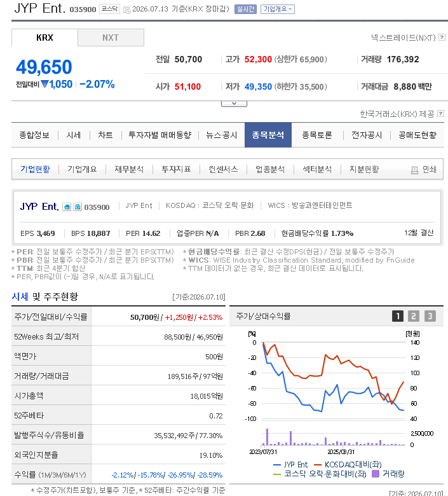Screen dimensions: 448x496
Task: Click the 주가/상대수익률 chart plot
Action: [x=334, y=381]
